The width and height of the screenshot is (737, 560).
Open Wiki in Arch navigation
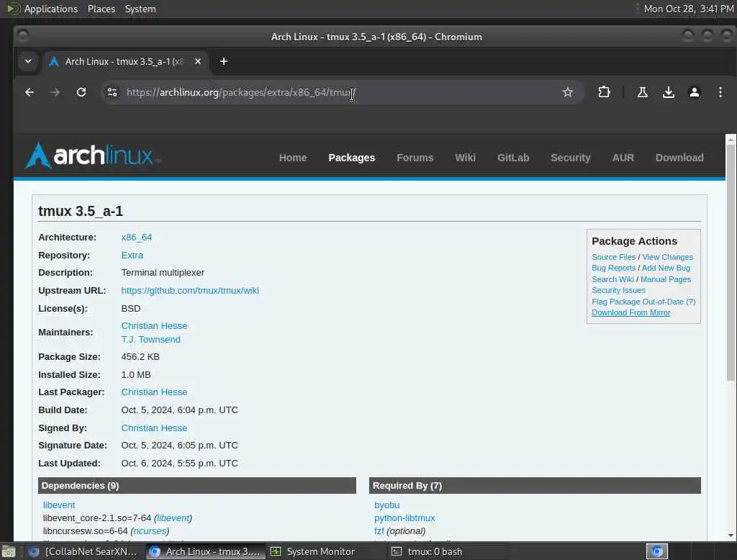pos(466,158)
